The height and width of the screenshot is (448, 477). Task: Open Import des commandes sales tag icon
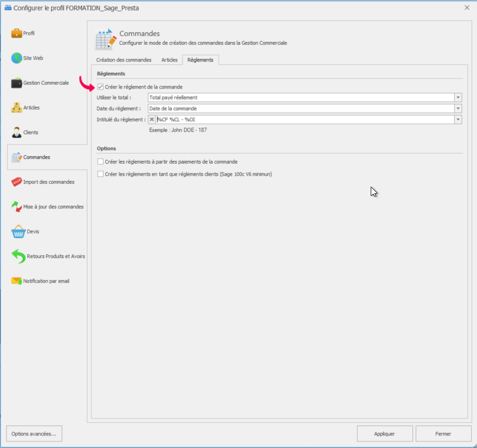click(x=17, y=182)
